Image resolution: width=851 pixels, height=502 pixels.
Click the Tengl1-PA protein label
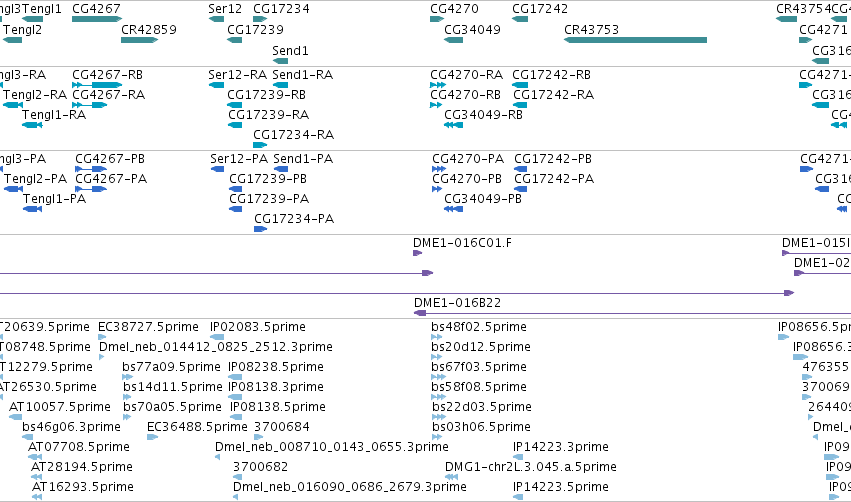tap(54, 199)
